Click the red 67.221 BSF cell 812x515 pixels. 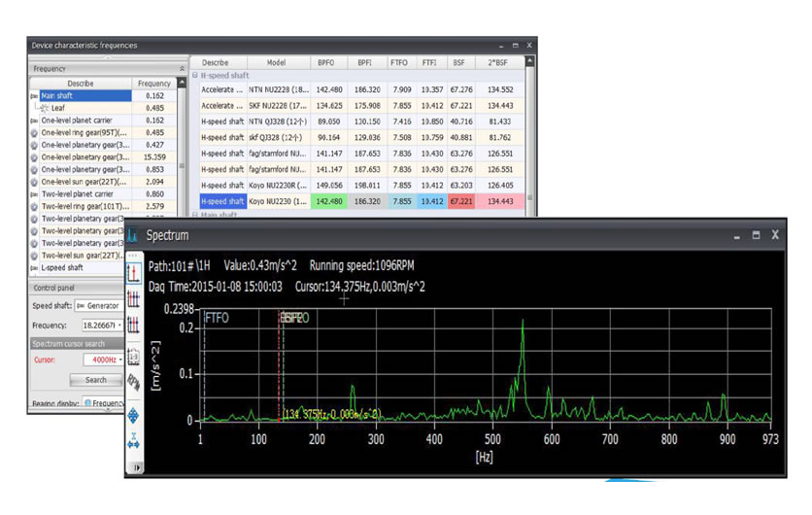(461, 201)
